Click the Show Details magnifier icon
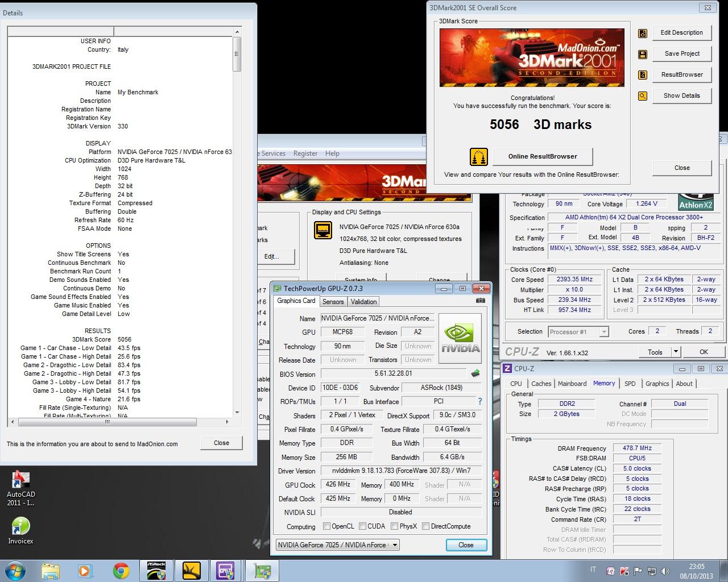 click(x=642, y=96)
